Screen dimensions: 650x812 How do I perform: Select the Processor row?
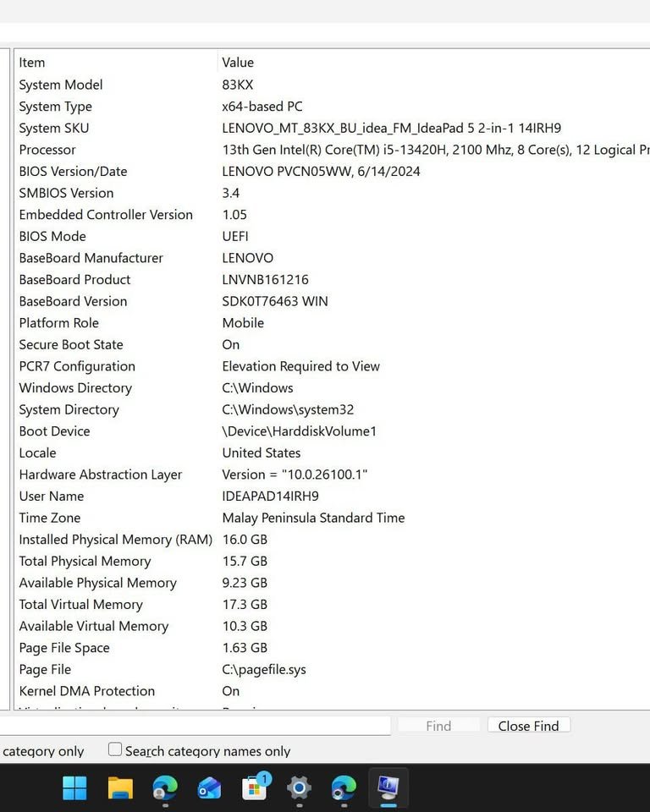tap(47, 150)
